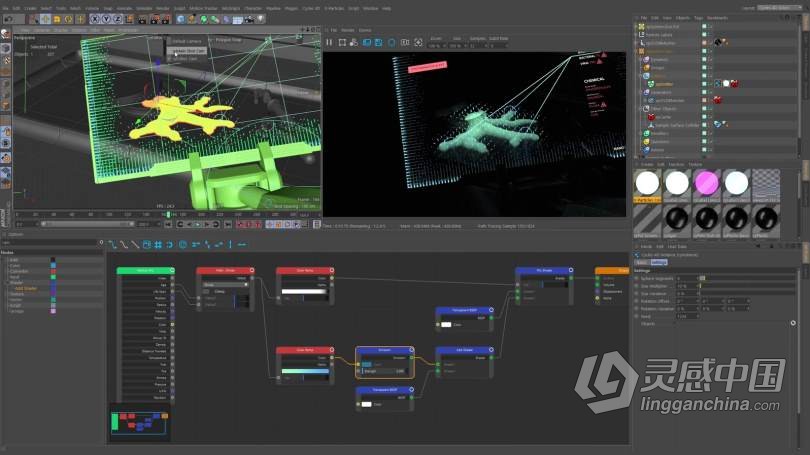This screenshot has width=810, height=455.
Task: Select the first black material ball
Action: click(676, 219)
